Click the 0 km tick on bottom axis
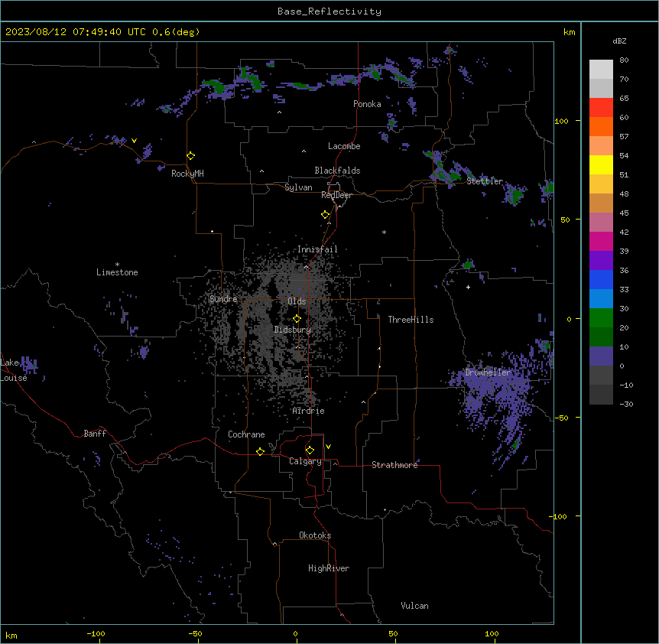Screen dimensions: 659x644 click(295, 633)
